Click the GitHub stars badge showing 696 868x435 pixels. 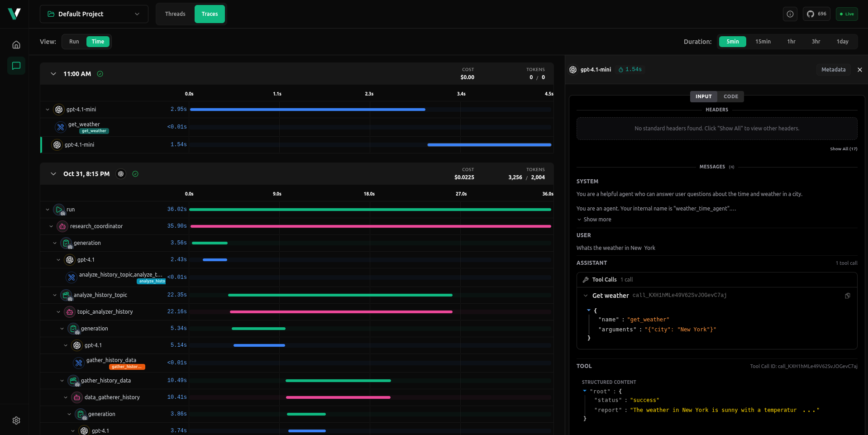tap(816, 14)
